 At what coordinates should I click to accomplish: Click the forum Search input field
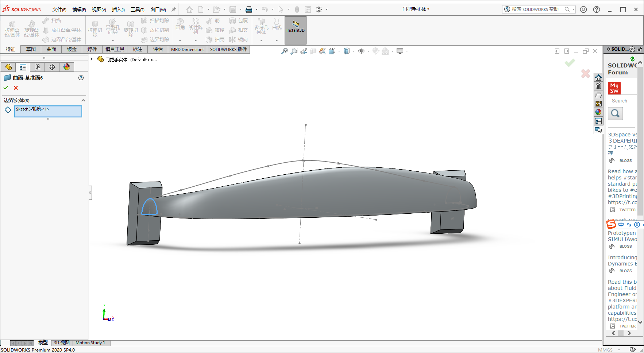622,101
